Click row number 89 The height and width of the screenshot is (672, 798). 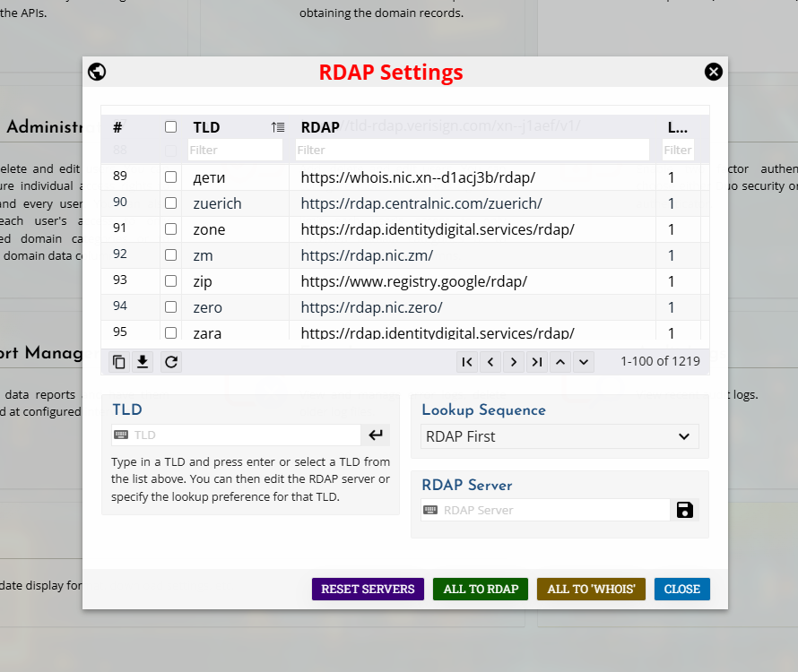[x=120, y=176]
